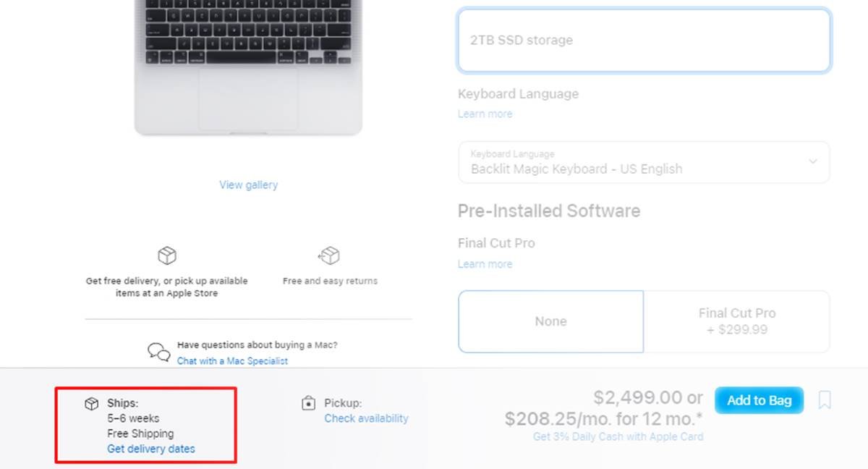
Task: Click Chat with a Mac Specialist
Action: pos(232,360)
